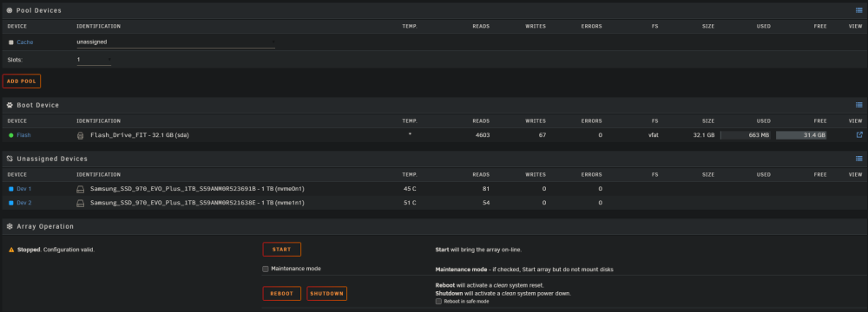Click Dev 2 temperature 51 C

click(410, 203)
